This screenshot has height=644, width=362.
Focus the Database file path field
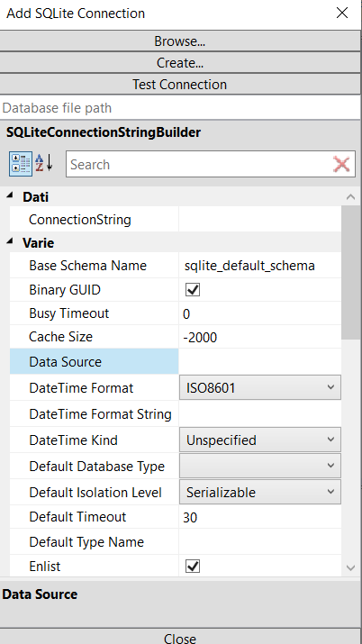pos(180,108)
